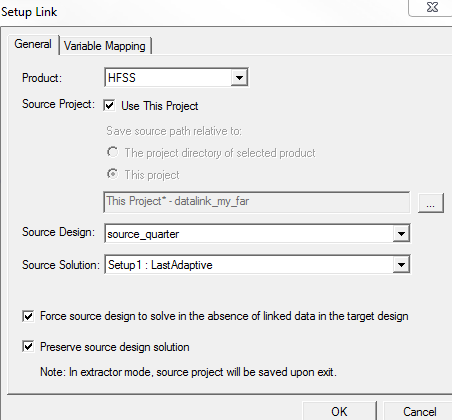This screenshot has height=420, width=452.
Task: Toggle 'Preserve source design solution' checkbox
Action: click(28, 347)
